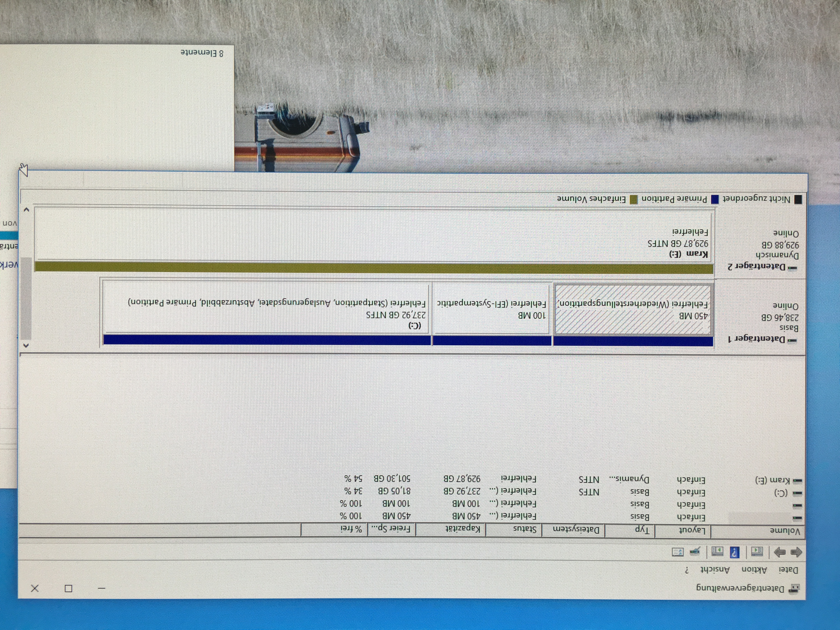Click the volume icon of the 100 MB row
This screenshot has width=840, height=630.
pyautogui.click(x=797, y=506)
